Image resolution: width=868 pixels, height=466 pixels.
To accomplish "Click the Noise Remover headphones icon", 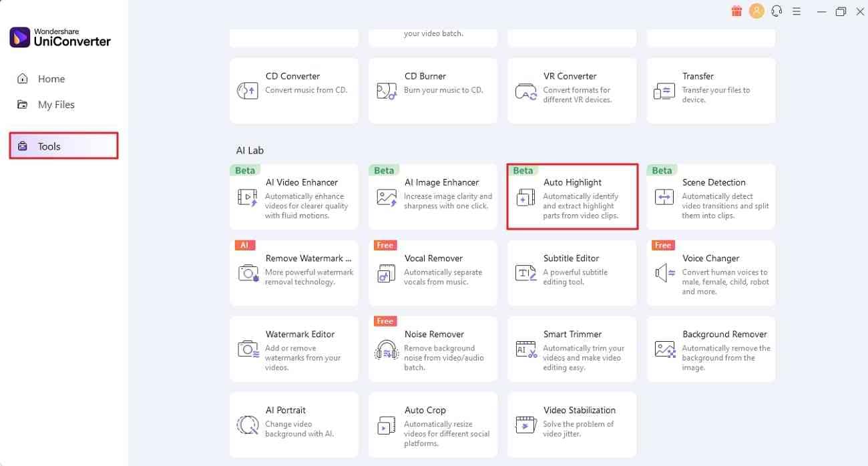I will tap(387, 348).
